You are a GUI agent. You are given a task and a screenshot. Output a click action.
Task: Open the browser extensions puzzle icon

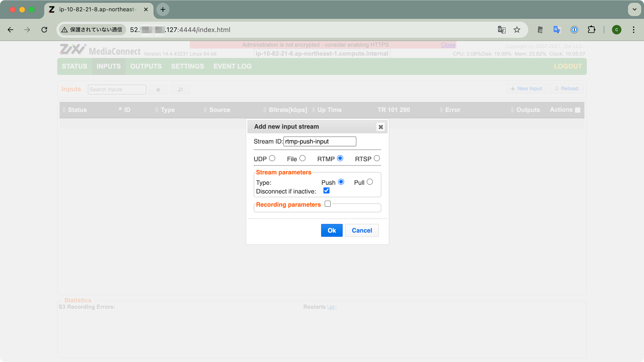tap(592, 30)
